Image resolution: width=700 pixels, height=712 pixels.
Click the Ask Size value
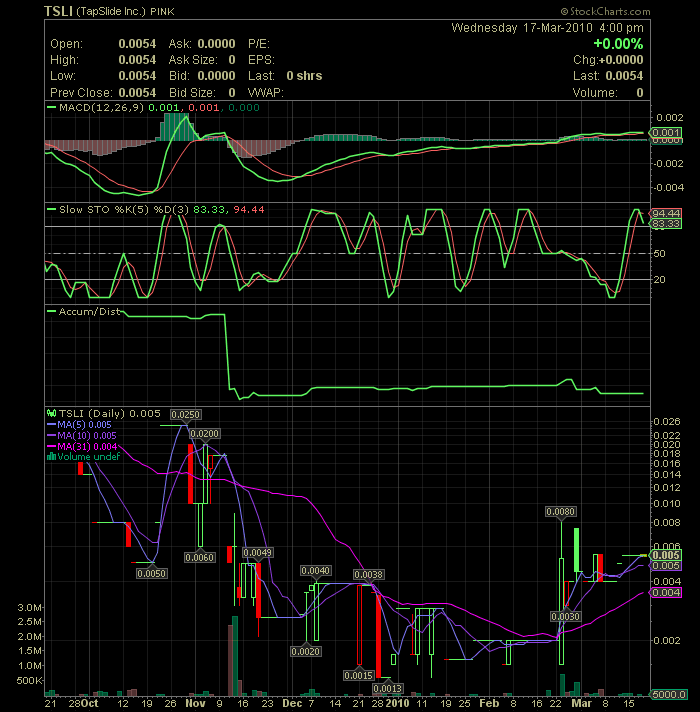[232, 60]
